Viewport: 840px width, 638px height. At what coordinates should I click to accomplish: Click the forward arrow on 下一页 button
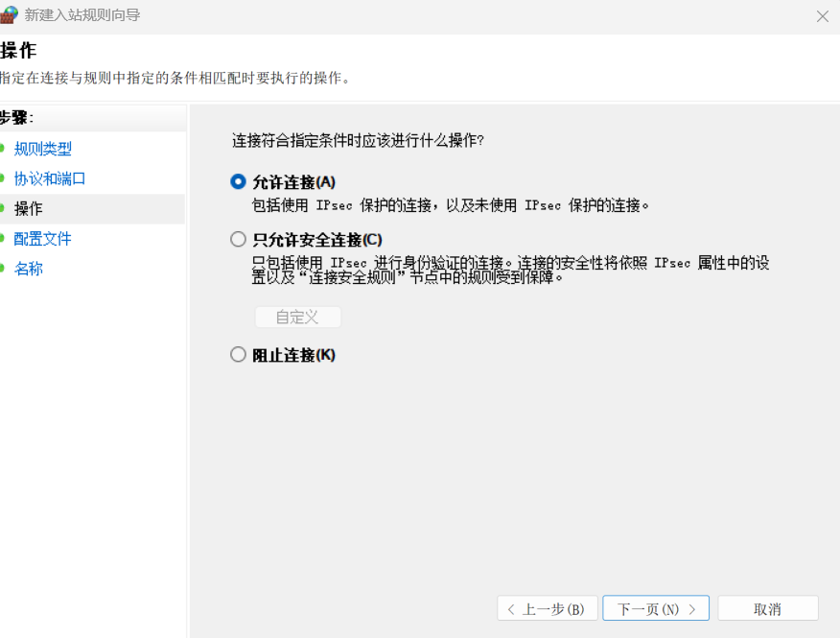(x=694, y=608)
